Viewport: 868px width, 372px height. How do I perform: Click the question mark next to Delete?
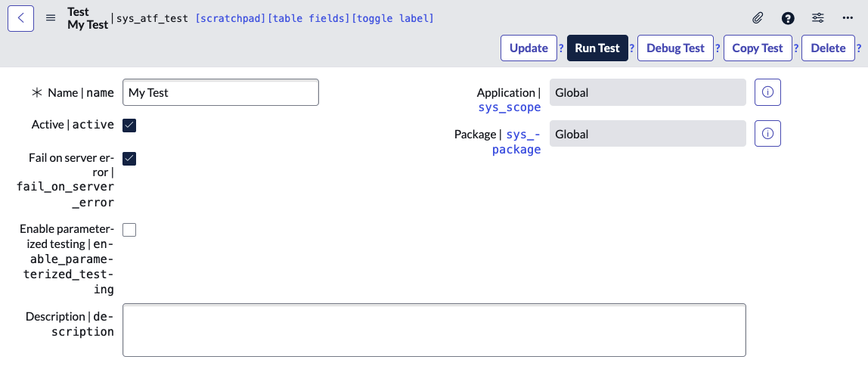(859, 48)
